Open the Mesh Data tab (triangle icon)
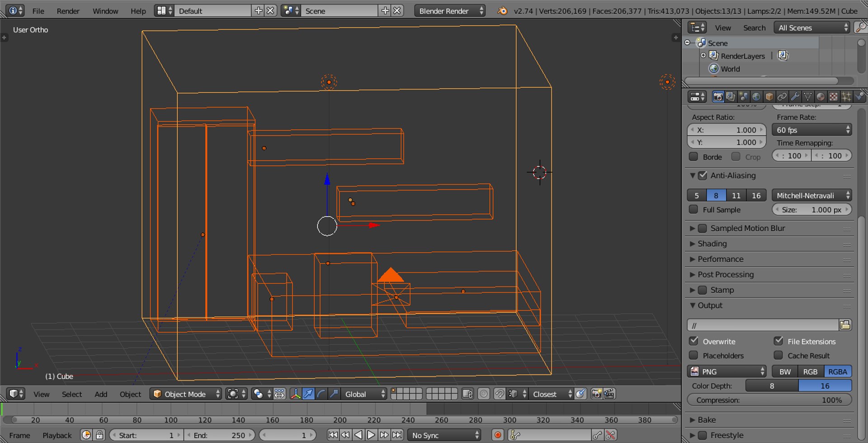The width and height of the screenshot is (868, 443). [807, 97]
